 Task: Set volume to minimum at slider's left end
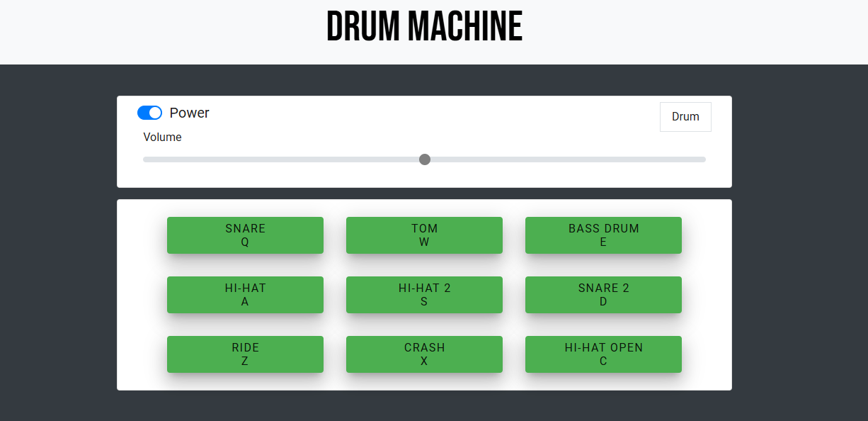tap(144, 159)
